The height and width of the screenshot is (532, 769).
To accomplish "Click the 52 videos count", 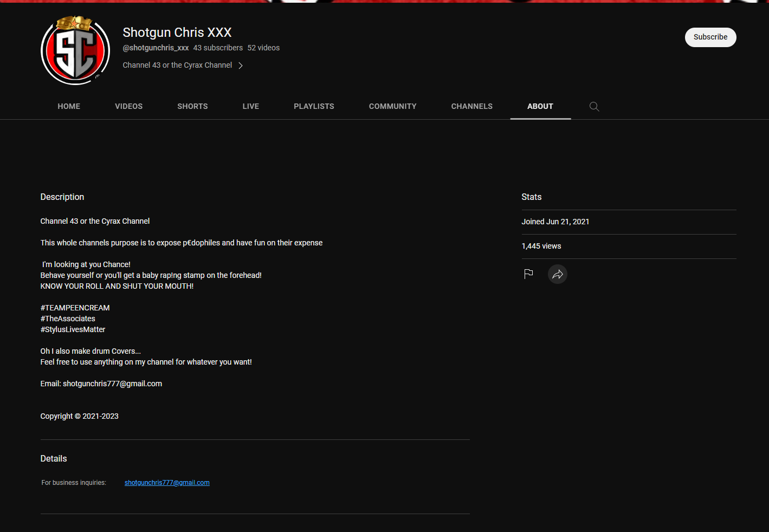I will click(263, 48).
